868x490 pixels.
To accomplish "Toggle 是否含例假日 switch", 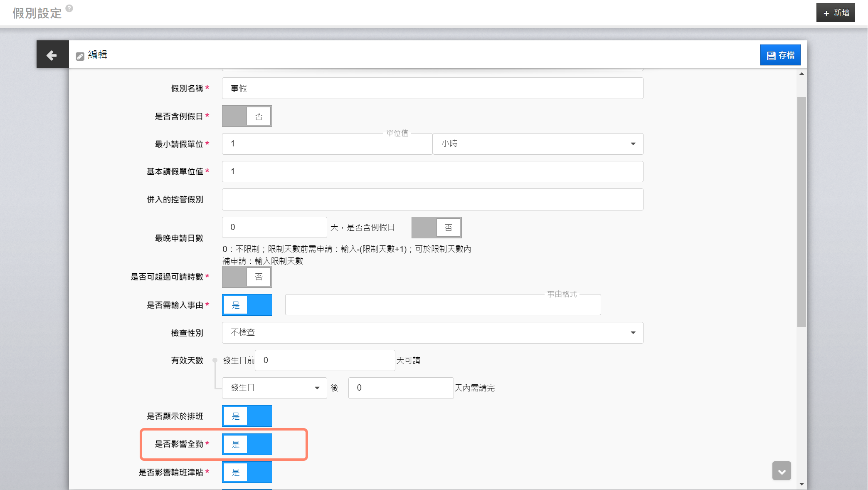I will (x=247, y=116).
